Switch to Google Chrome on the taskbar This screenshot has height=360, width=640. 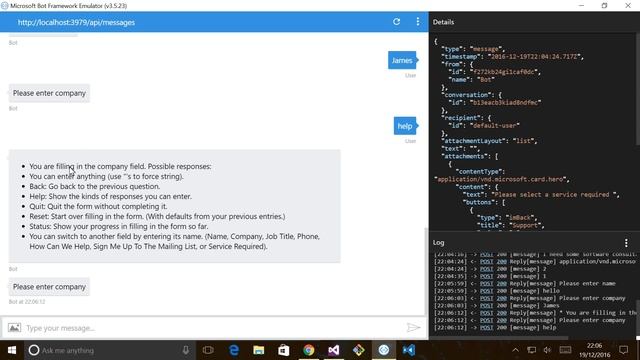[x=309, y=350]
